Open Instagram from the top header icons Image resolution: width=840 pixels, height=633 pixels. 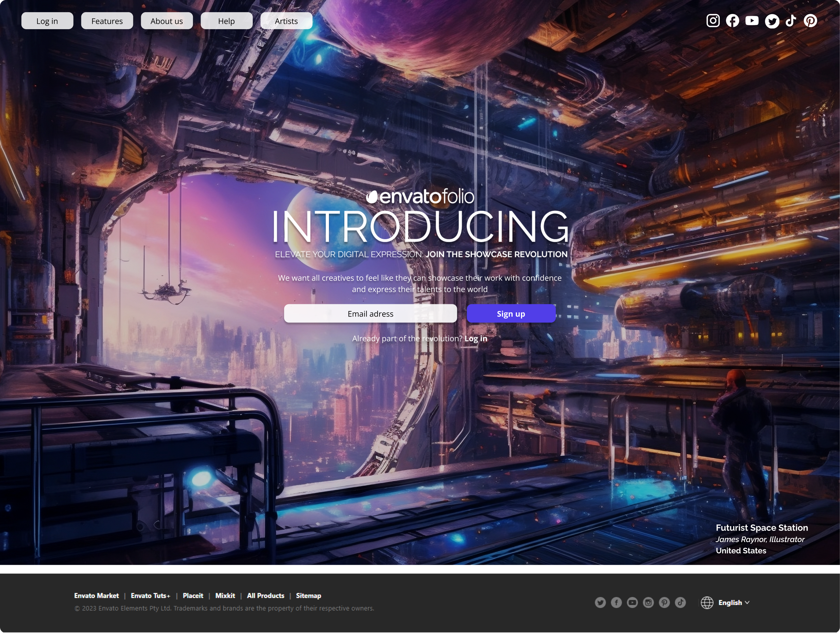coord(713,21)
